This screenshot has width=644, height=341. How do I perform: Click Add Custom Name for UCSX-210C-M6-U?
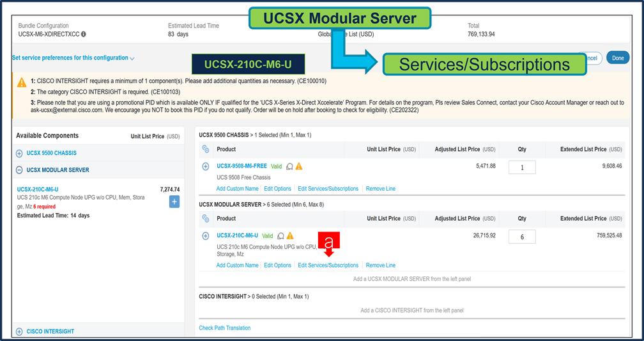(238, 266)
